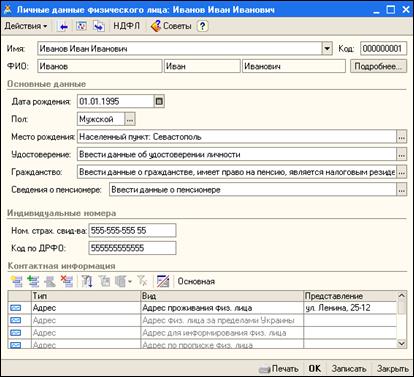The height and width of the screenshot is (377, 414).
Task: Click the Тип column header
Action: coord(86,296)
